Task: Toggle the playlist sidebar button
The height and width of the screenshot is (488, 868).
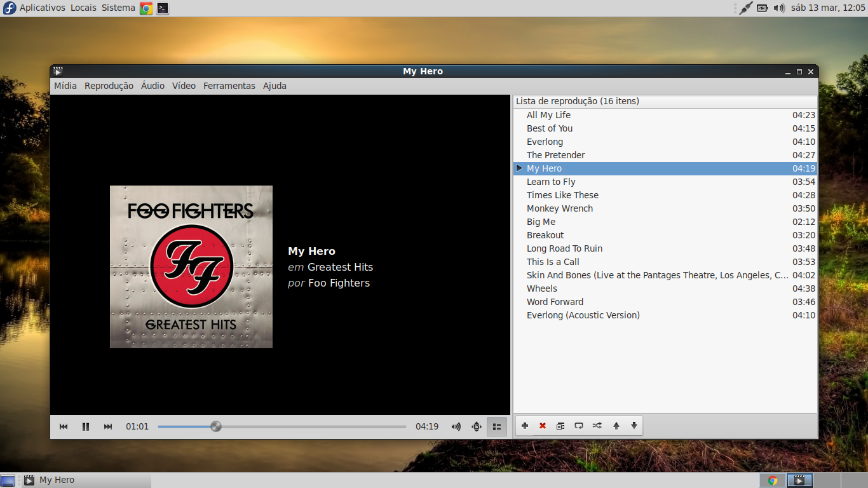Action: 497,426
